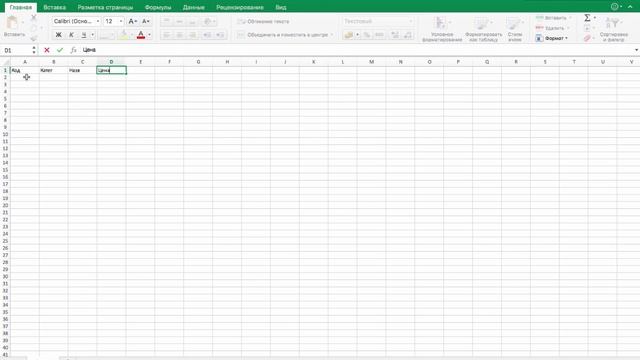Select cell B1 with Катег
Image resolution: width=640 pixels, height=360 pixels.
point(53,70)
